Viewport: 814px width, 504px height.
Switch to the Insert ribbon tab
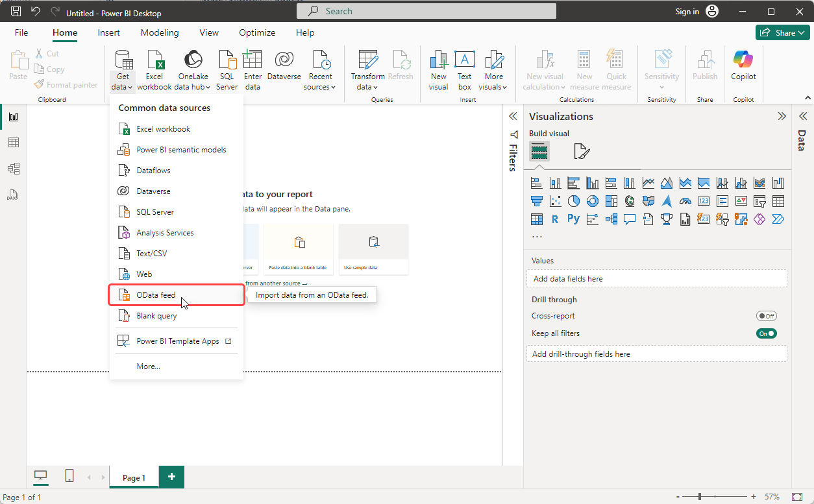[x=108, y=32]
